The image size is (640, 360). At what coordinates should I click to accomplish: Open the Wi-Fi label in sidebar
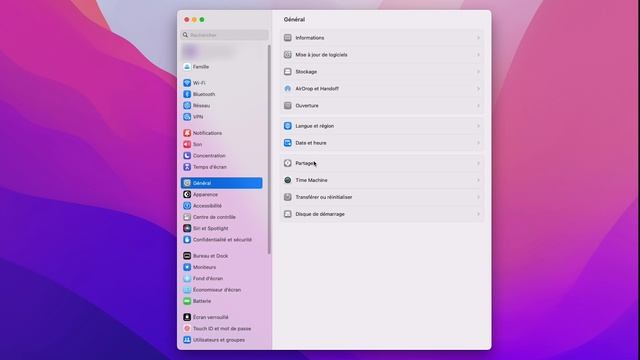[199, 83]
